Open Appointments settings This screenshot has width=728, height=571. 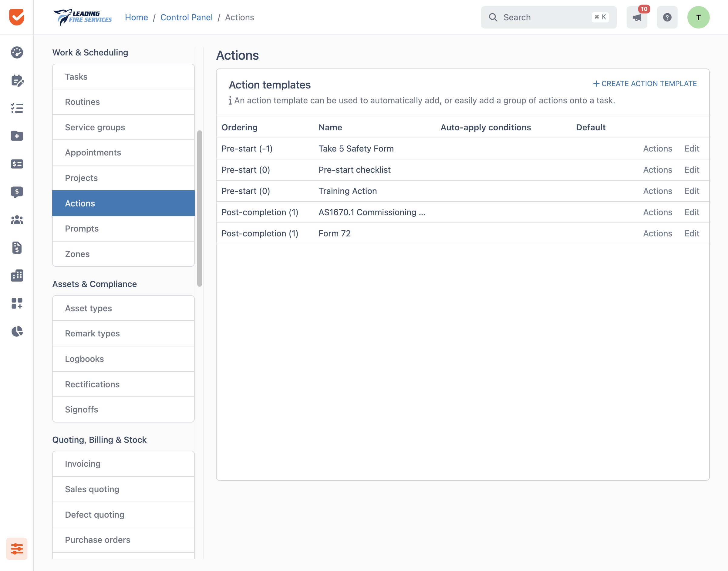(x=123, y=152)
